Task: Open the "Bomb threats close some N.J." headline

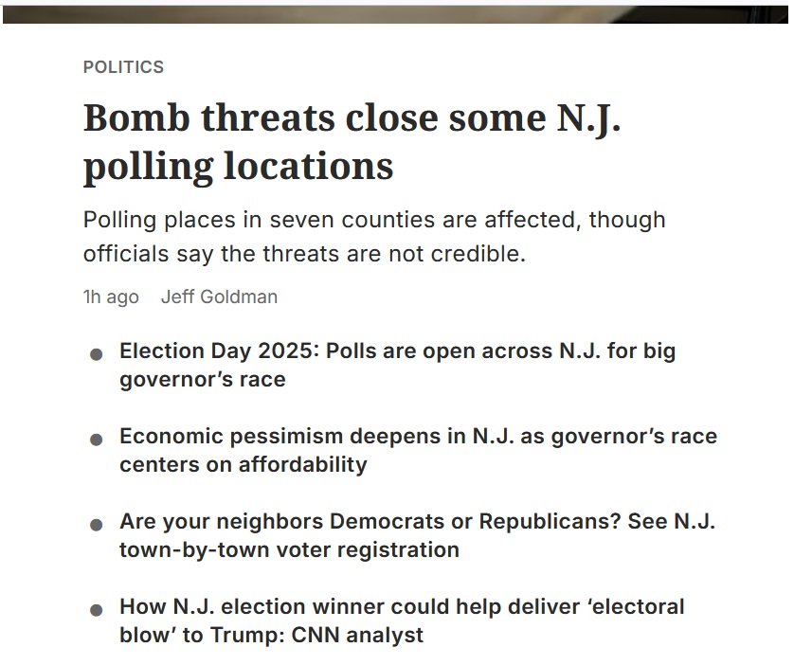Action: (352, 118)
